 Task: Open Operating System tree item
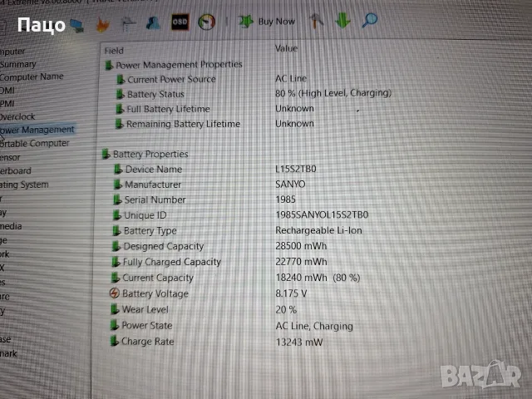[x=24, y=185]
